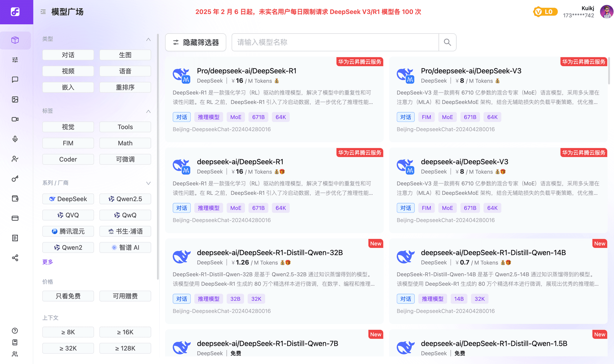Open the microphone icon in sidebar

(15, 139)
